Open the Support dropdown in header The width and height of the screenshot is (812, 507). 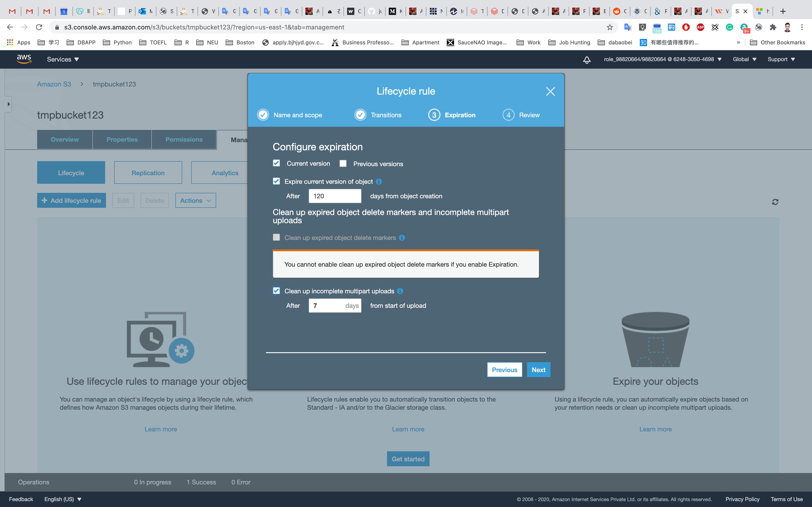[x=781, y=59]
